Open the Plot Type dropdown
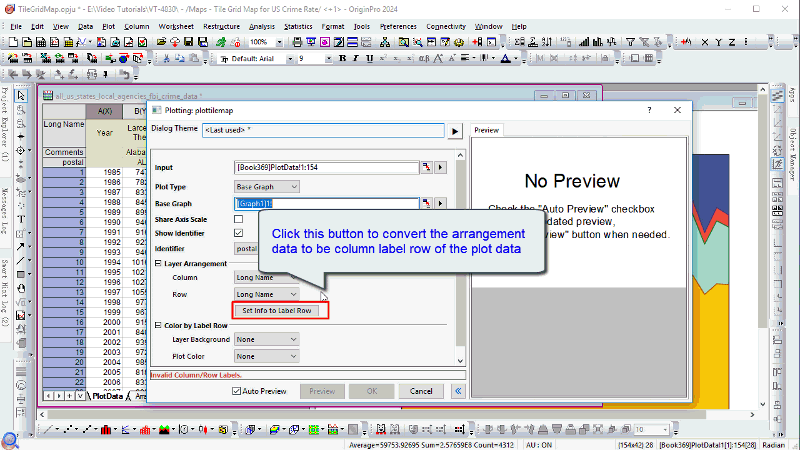800x450 pixels. pos(266,187)
